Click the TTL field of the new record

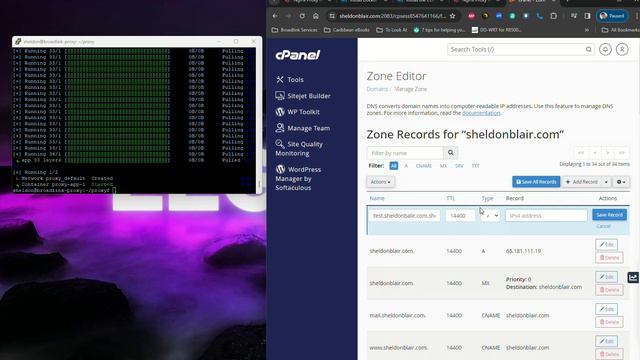460,216
